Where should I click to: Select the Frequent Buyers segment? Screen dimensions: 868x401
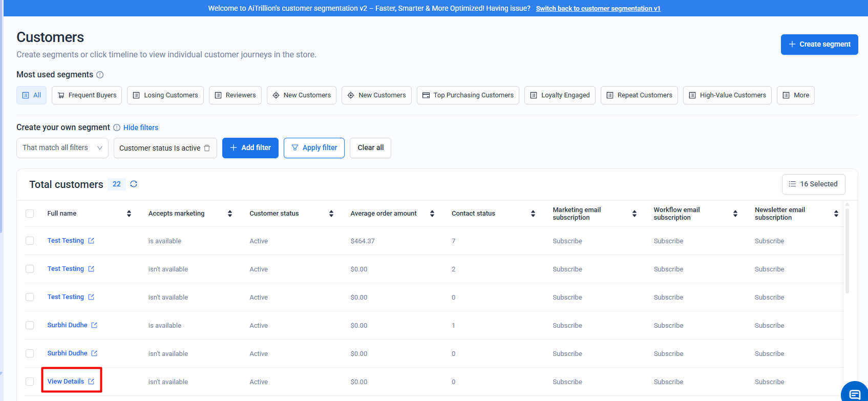[x=87, y=95]
